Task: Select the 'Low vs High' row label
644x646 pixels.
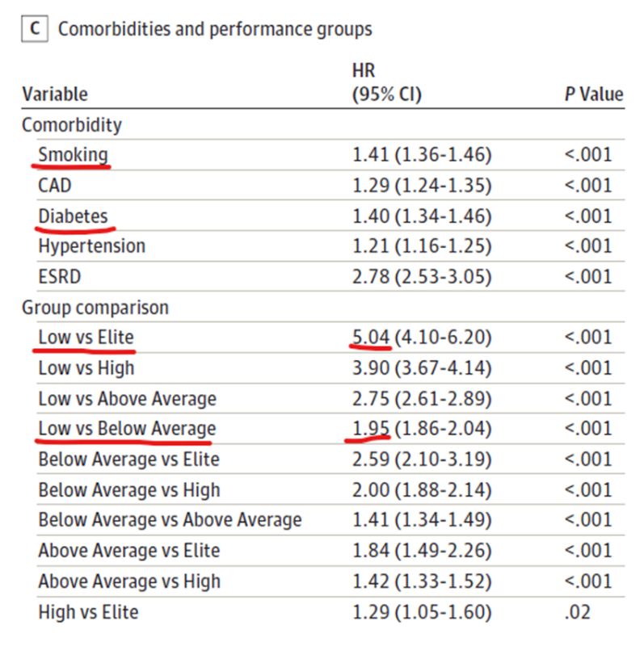Action: coord(86,368)
